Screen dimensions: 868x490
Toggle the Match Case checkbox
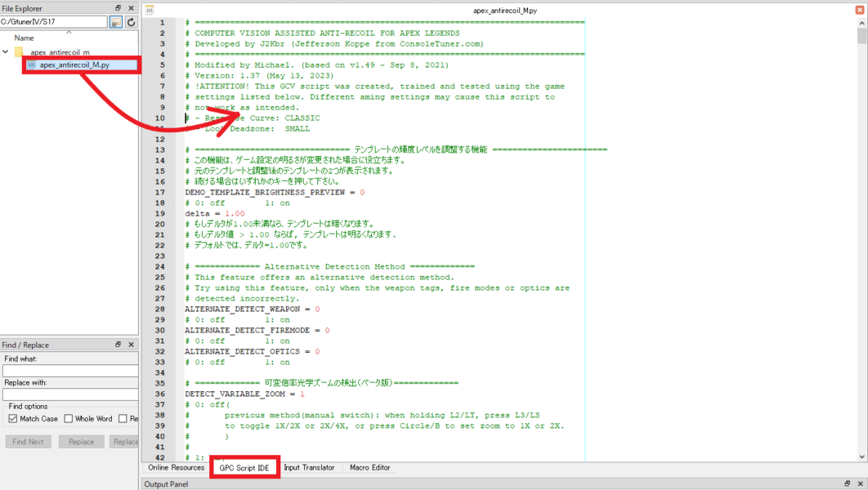pos(12,419)
